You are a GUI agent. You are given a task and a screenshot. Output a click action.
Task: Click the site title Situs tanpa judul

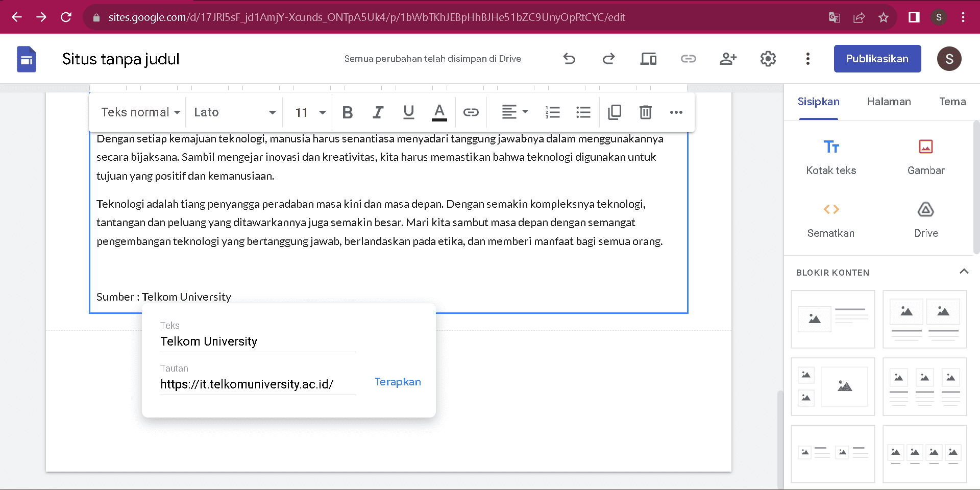coord(121,59)
